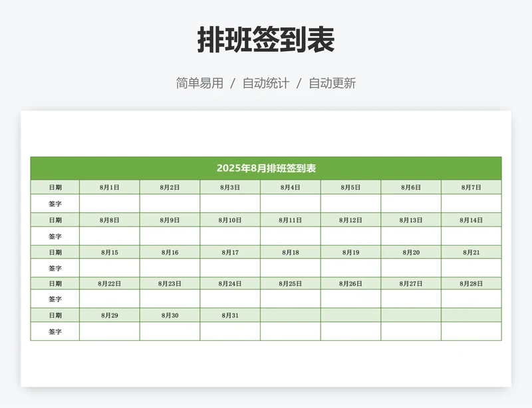This screenshot has width=532, height=408.
Task: Click the 8月31 date cell
Action: (230, 315)
